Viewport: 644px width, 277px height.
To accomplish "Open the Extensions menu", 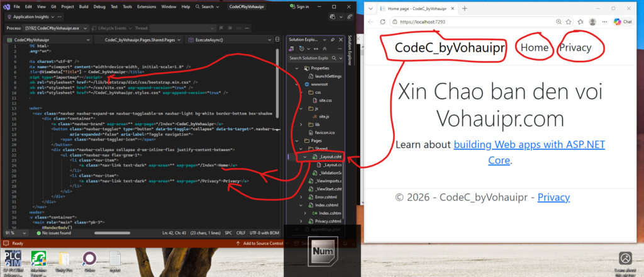I will tap(145, 7).
